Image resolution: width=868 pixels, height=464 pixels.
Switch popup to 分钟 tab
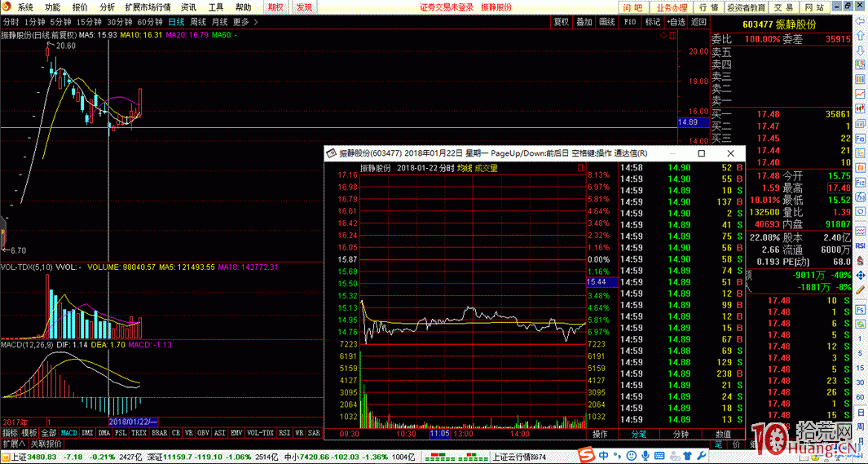681,434
